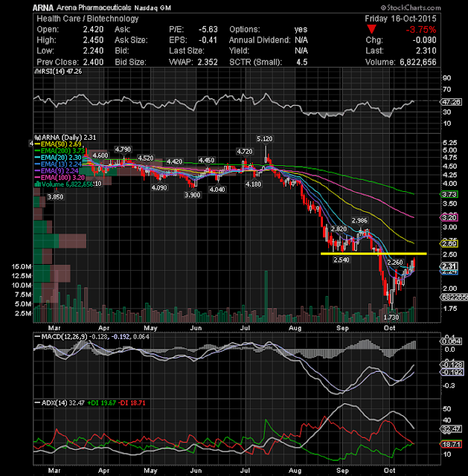Click the Chg value -0.090
468x476 pixels.
pyautogui.click(x=424, y=40)
